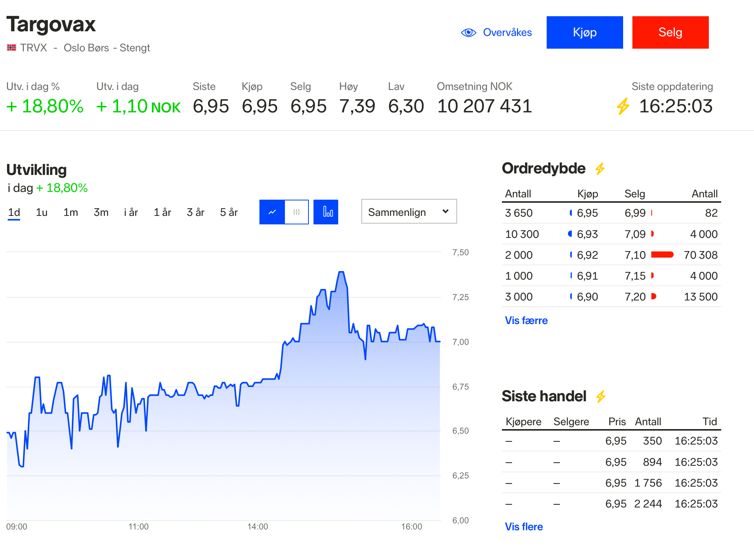The height and width of the screenshot is (560, 754).
Task: Click the + 18,80% value under Utv. i dag %
Action: coord(45,106)
